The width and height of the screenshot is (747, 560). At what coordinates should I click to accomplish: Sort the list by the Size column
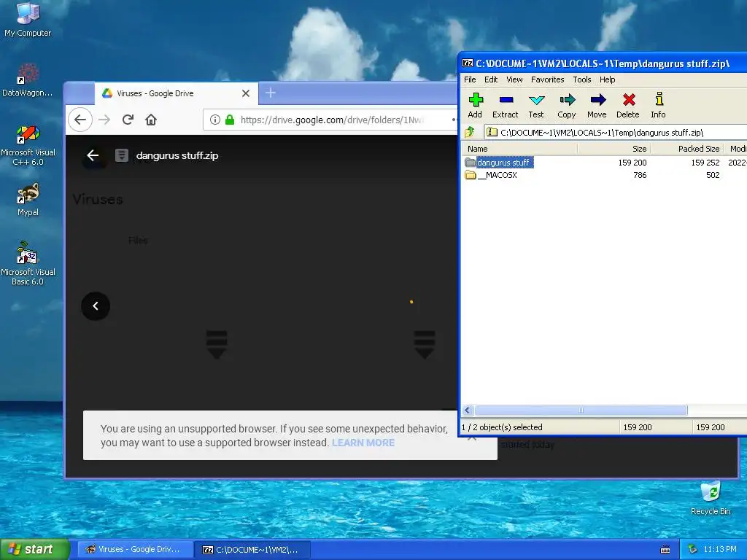pos(614,149)
